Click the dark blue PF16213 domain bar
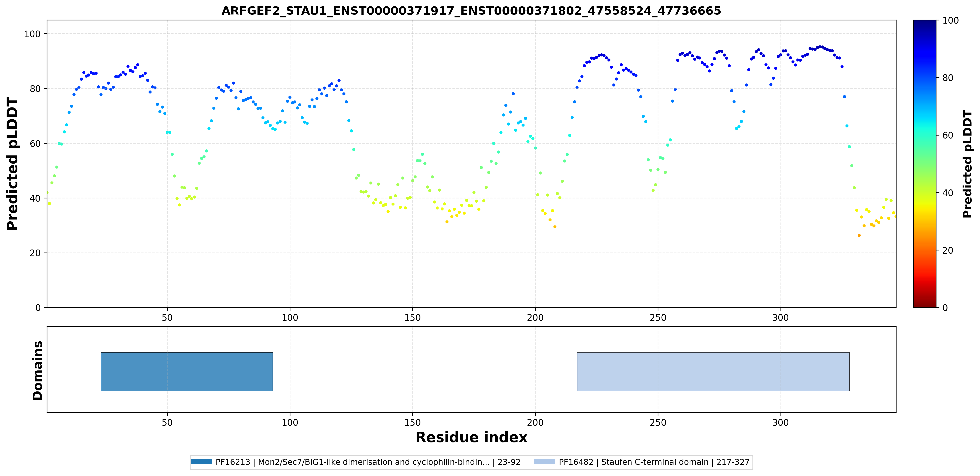Viewport: 980px width, 476px height. click(187, 371)
